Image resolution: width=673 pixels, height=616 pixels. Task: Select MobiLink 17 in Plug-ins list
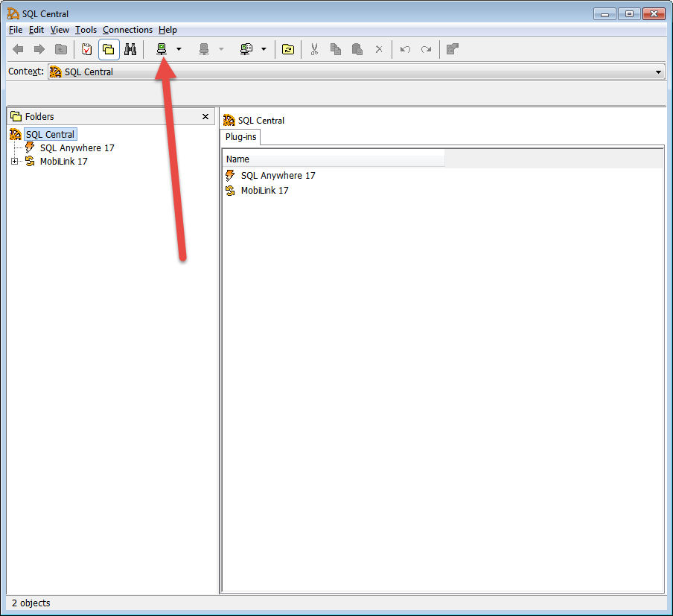pos(265,190)
